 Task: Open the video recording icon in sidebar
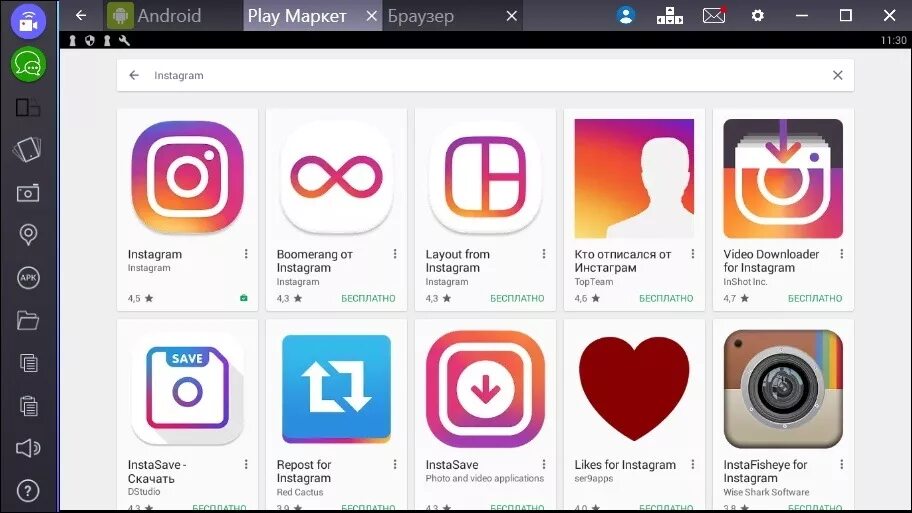click(28, 21)
